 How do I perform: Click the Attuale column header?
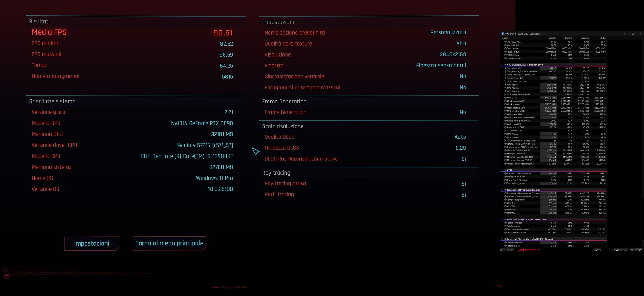[548, 38]
